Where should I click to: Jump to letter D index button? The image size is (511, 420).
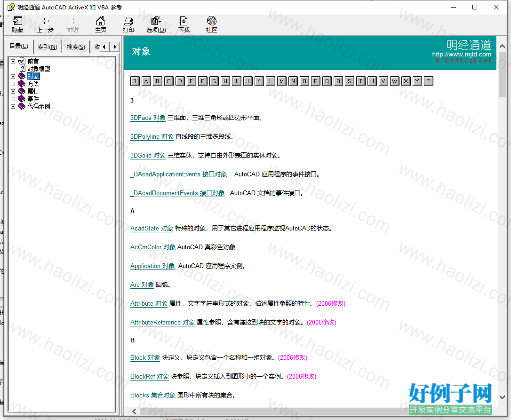(180, 81)
